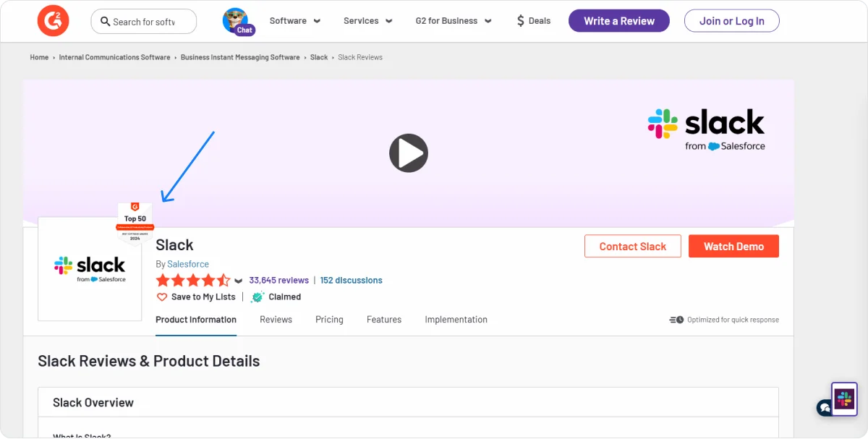Open the Slack chat widget icon
The image size is (868, 439).
tap(844, 398)
